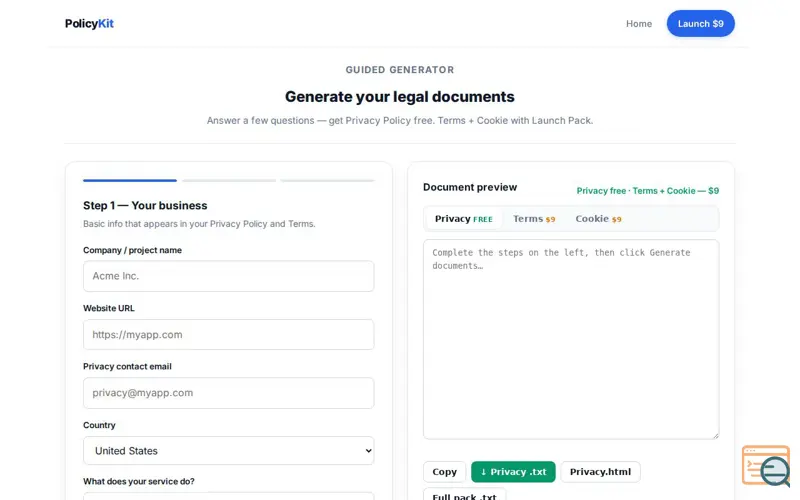Download the Privacy .txt file

[x=513, y=472]
